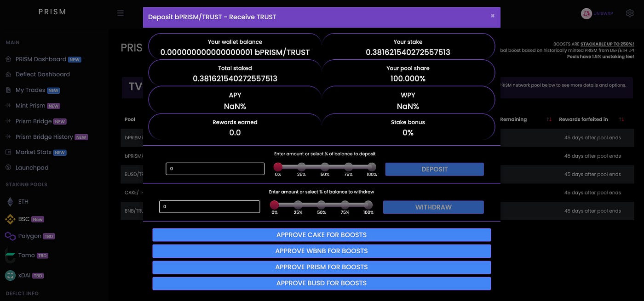Navigate to Prism Bridge
644x301 pixels.
34,121
